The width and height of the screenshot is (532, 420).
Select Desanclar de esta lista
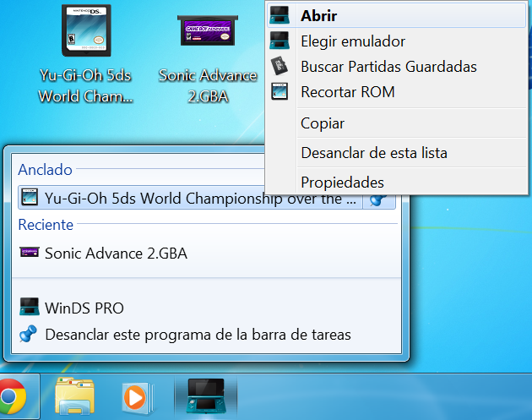tap(397, 153)
